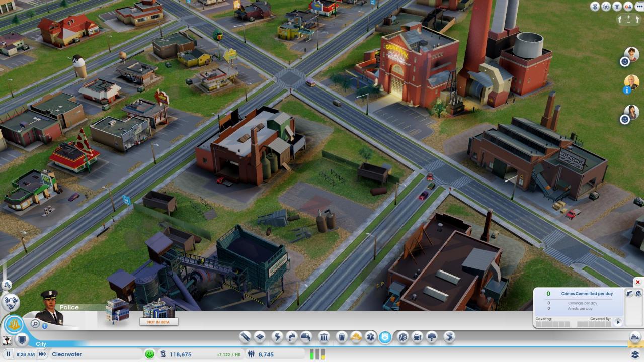Select the NOT IN BETA police precinct
The height and width of the screenshot is (362, 644).
(x=158, y=312)
